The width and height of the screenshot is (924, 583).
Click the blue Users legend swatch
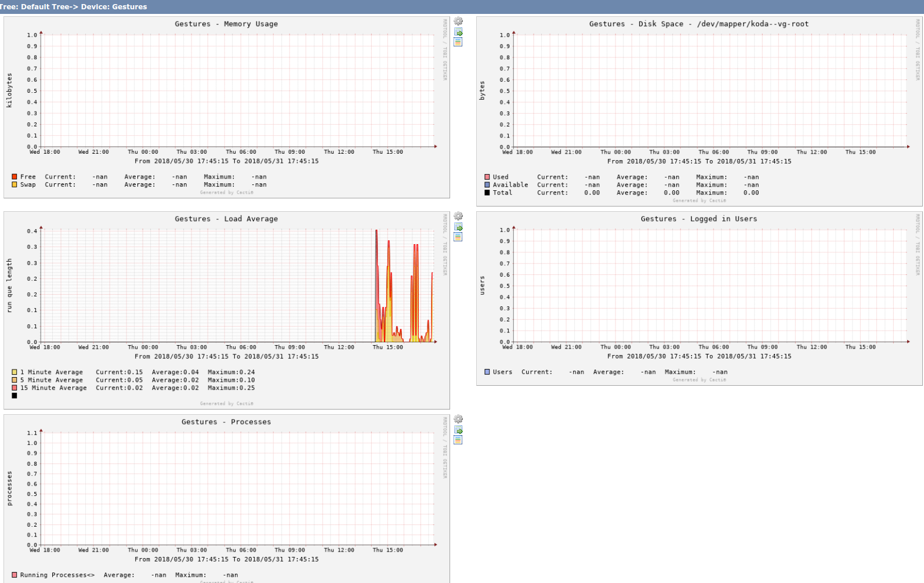[487, 372]
